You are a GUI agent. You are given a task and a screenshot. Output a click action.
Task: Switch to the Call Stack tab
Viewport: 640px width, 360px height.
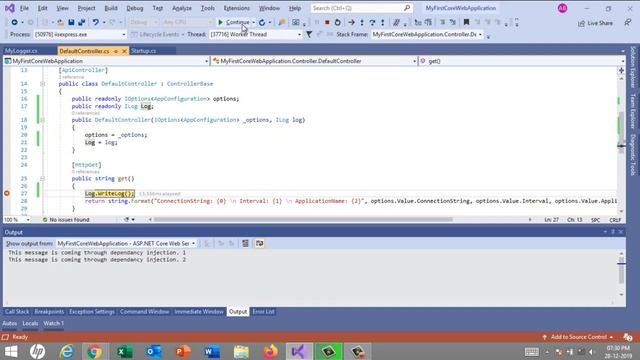pyautogui.click(x=17, y=311)
